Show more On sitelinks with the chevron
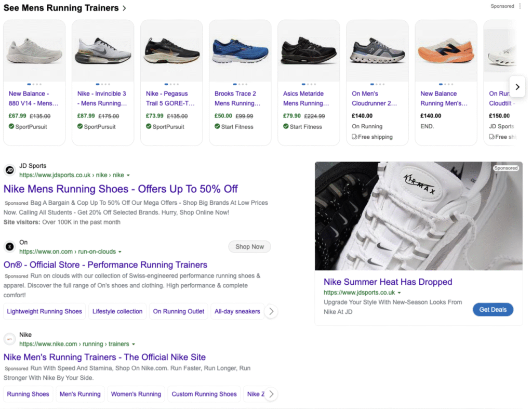This screenshot has height=410, width=532. (271, 312)
